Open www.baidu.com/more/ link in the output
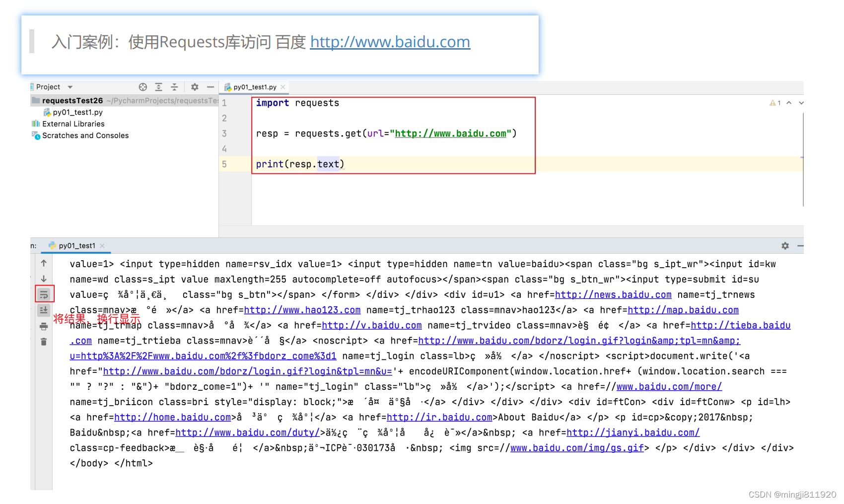 tap(669, 387)
